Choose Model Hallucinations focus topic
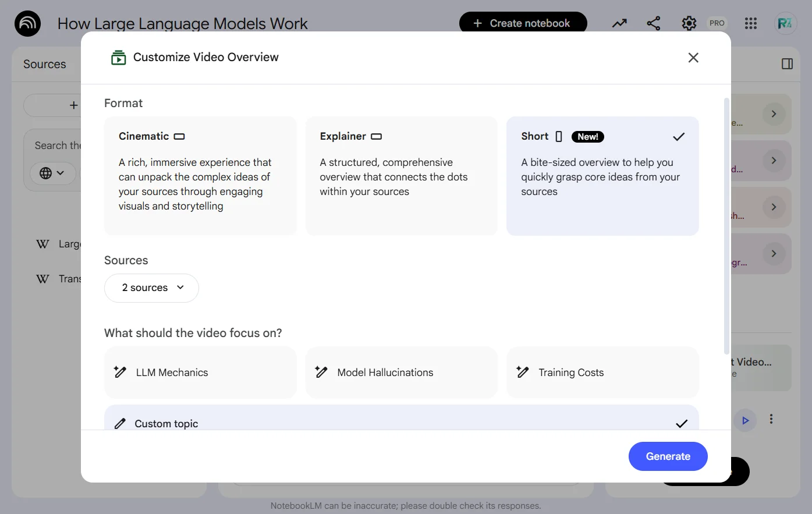Image resolution: width=812 pixels, height=514 pixels. tap(402, 373)
